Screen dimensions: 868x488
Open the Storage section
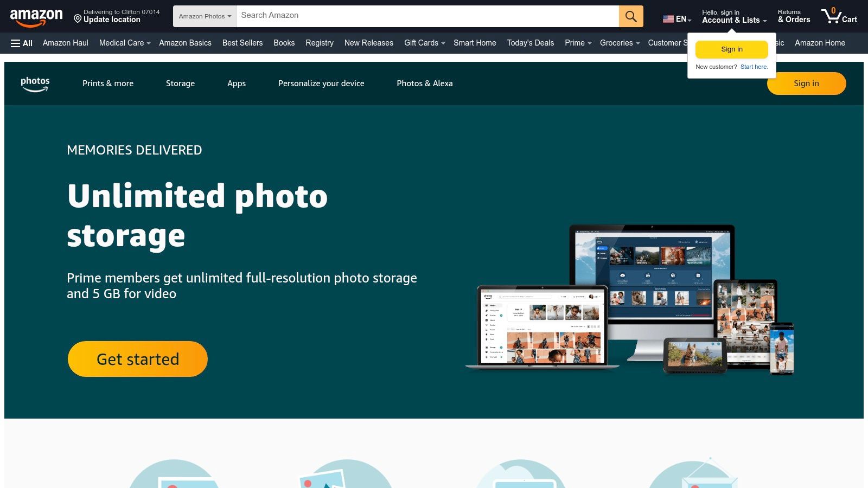pyautogui.click(x=180, y=84)
